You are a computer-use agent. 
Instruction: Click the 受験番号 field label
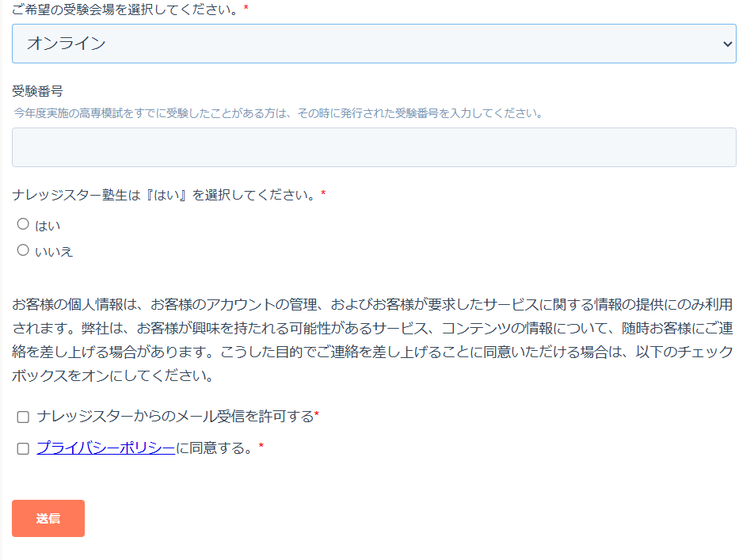pyautogui.click(x=37, y=91)
